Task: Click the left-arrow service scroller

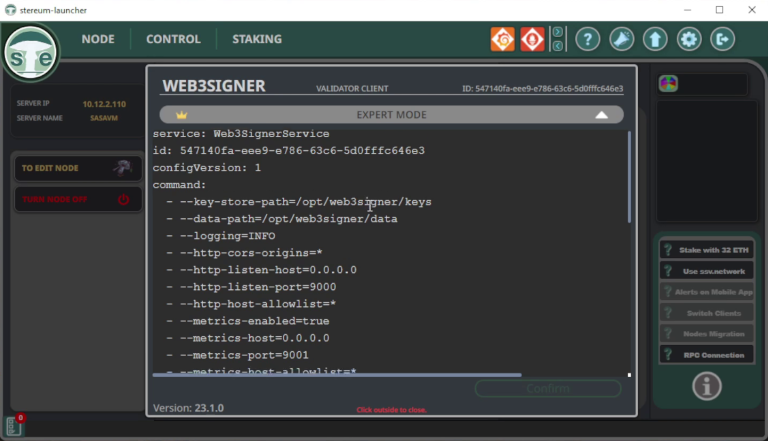Action: tap(557, 46)
